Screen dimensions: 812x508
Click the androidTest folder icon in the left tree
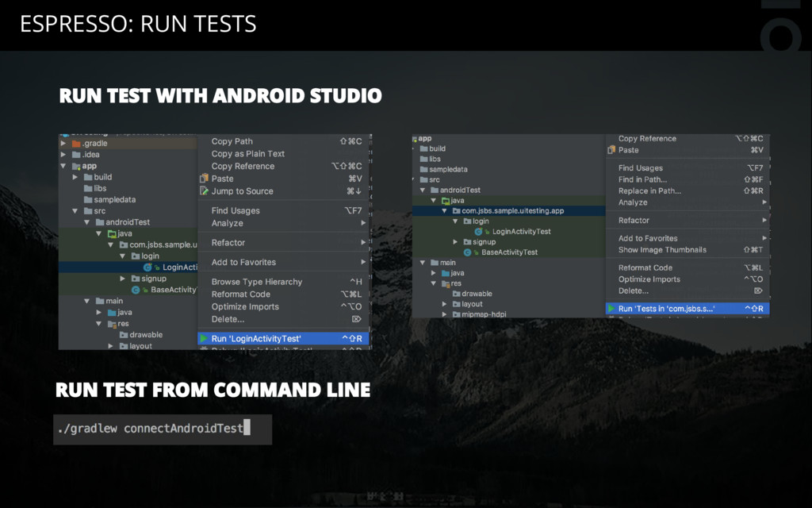tap(100, 222)
